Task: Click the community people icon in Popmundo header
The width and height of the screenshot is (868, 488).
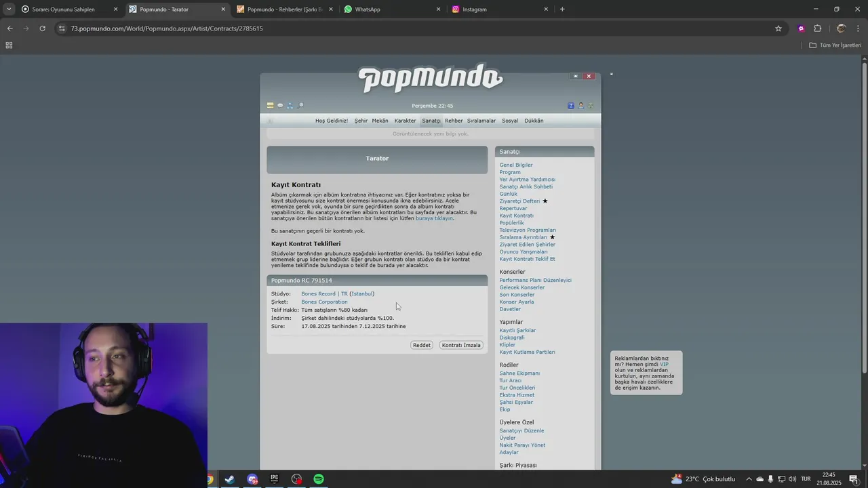Action: [290, 106]
